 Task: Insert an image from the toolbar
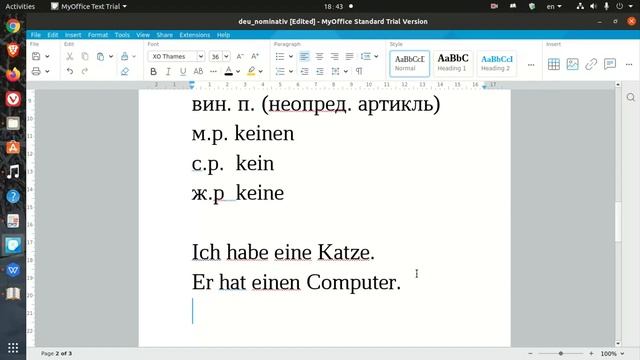coord(572,64)
